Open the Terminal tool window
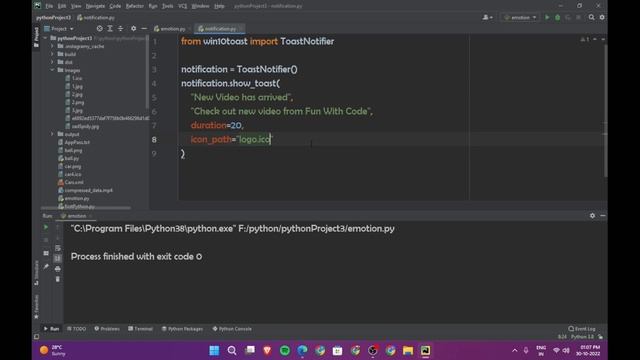 [140, 329]
